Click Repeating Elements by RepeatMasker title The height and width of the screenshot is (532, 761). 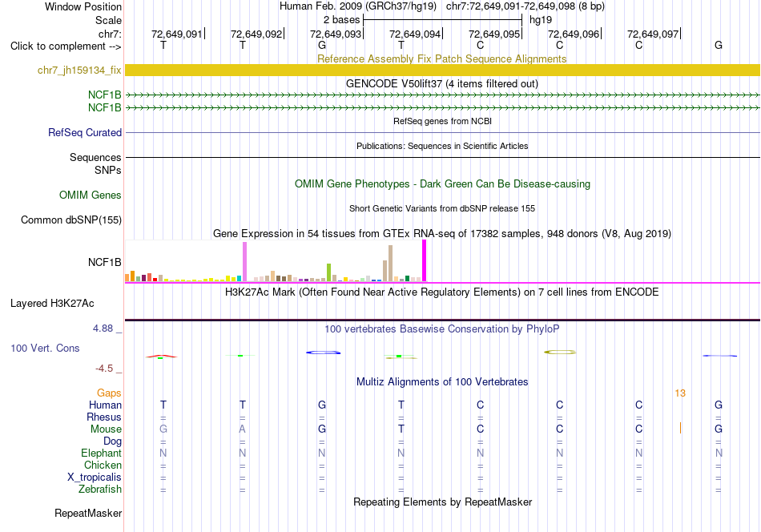pyautogui.click(x=443, y=502)
